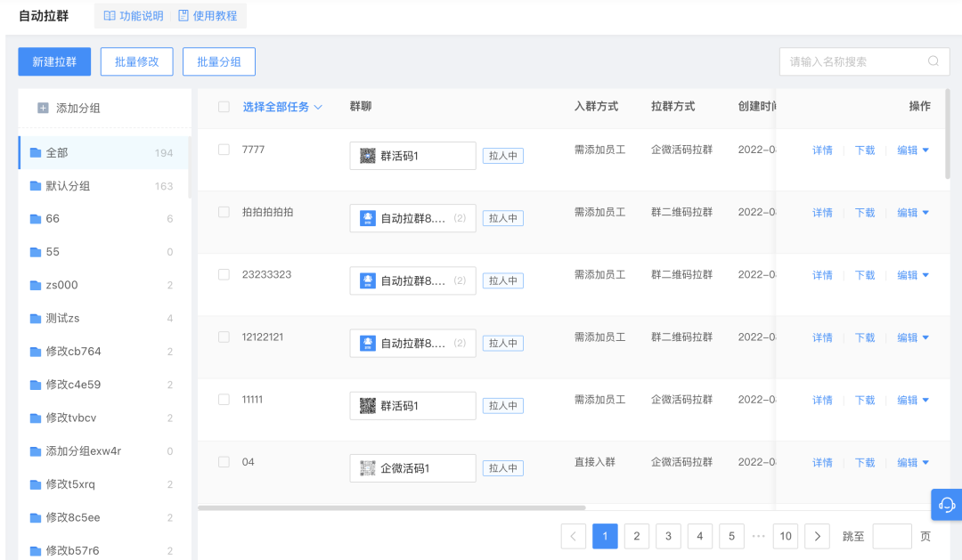Go to page 3 in pagination
The height and width of the screenshot is (560, 962).
(667, 536)
